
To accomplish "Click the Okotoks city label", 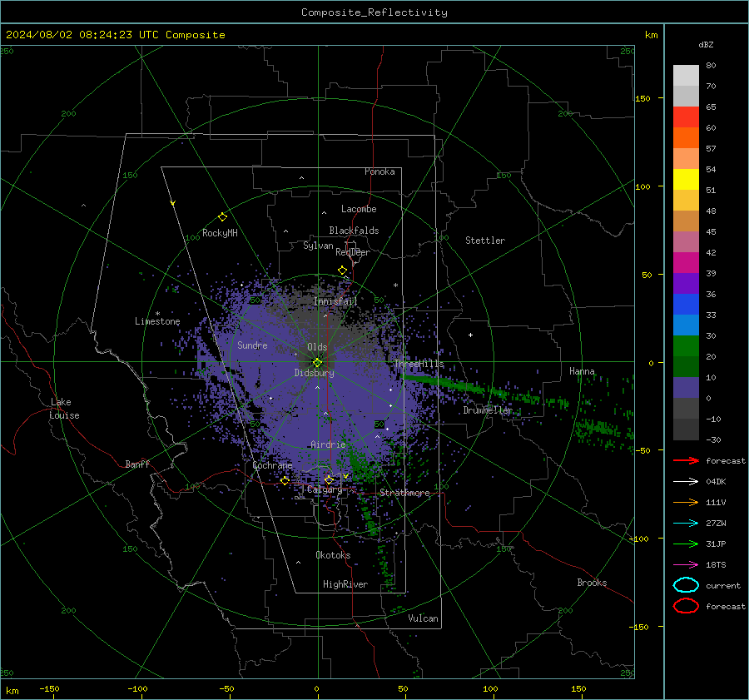I will coord(333,555).
